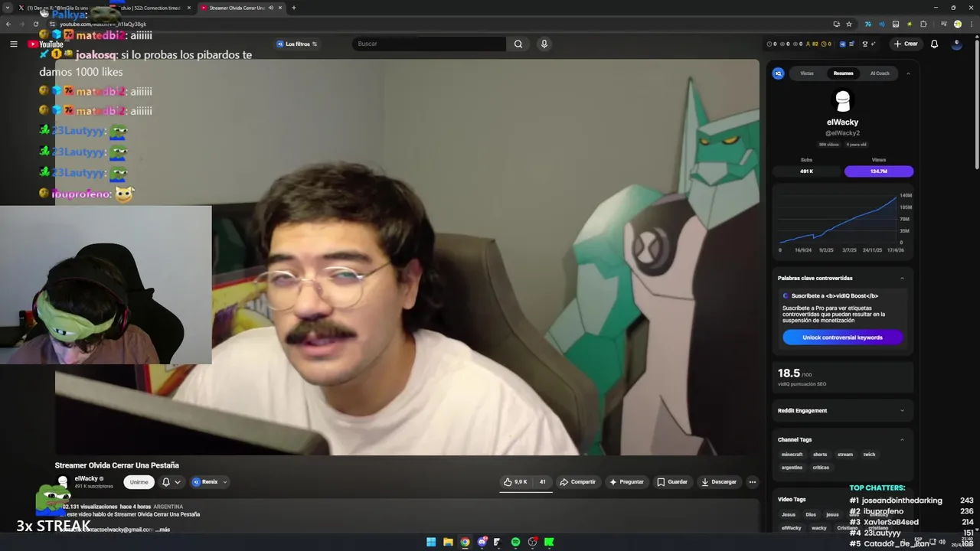Click the Guardar button

tap(672, 482)
